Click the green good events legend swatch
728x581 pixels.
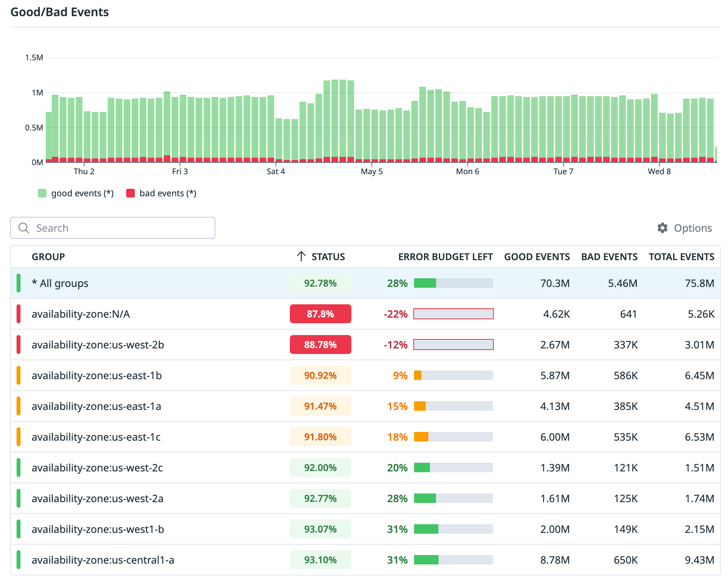pyautogui.click(x=42, y=193)
